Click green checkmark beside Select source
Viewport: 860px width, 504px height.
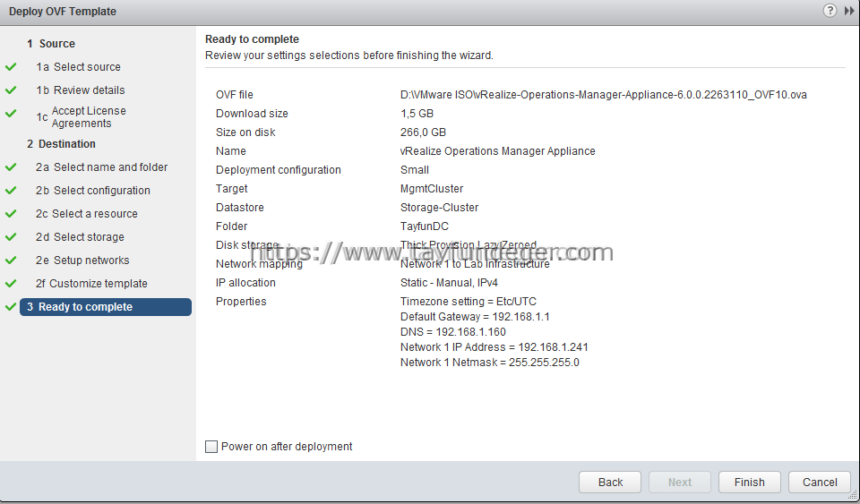(11, 67)
